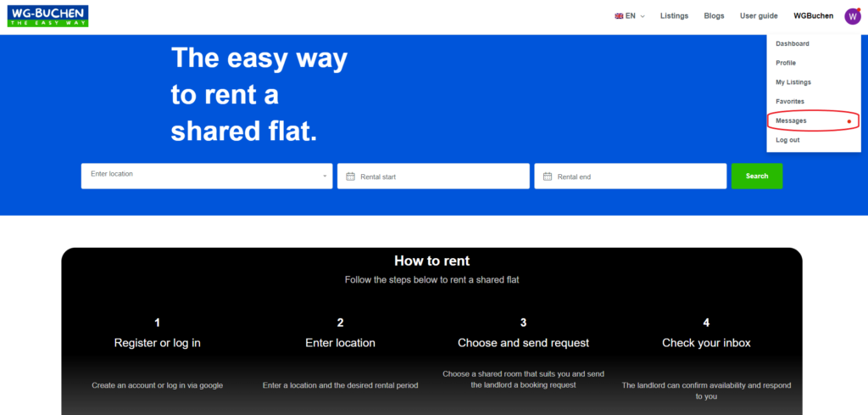Click the Rental start calendar icon
The height and width of the screenshot is (415, 868).
[x=350, y=177]
